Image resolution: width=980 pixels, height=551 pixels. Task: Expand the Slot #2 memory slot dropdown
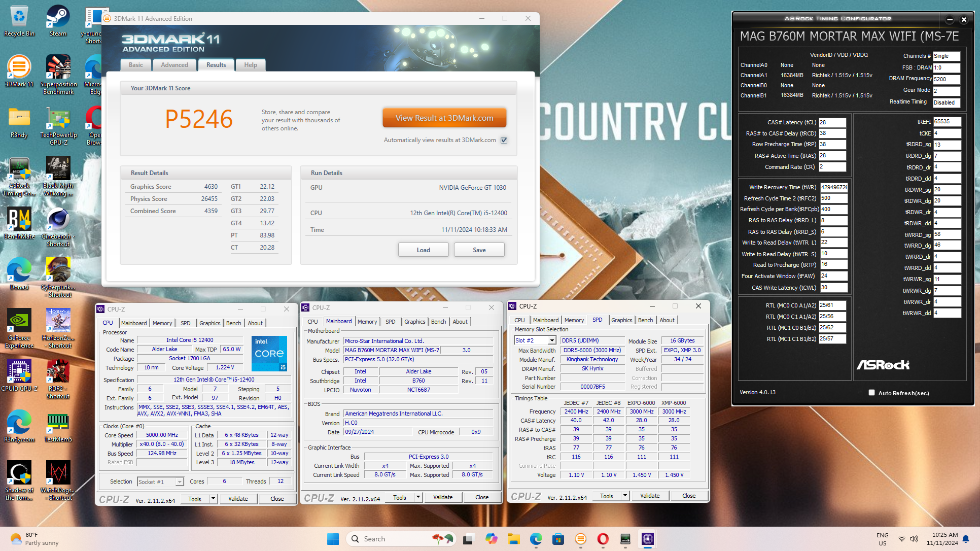552,340
